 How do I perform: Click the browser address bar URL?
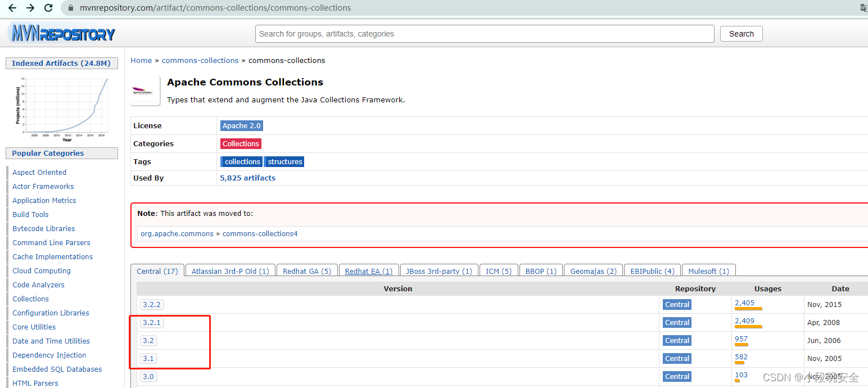[x=215, y=8]
